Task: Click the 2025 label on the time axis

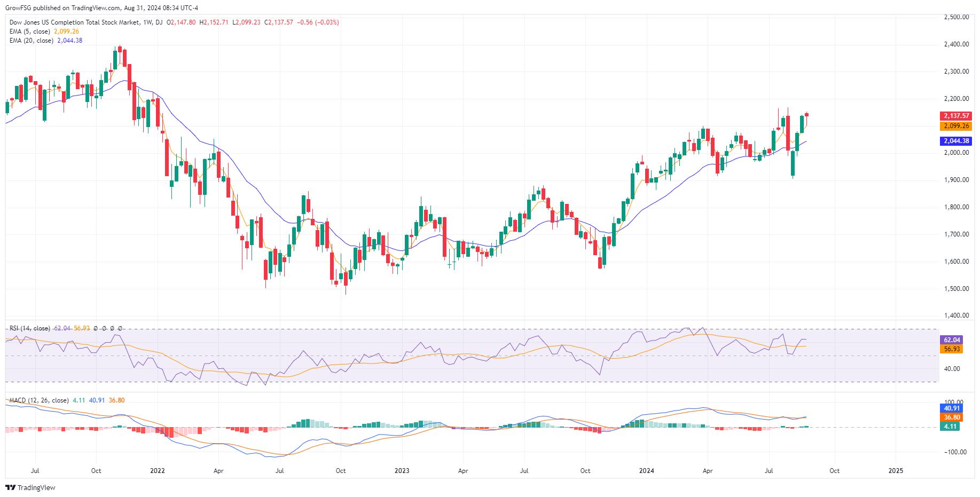Action: point(895,471)
